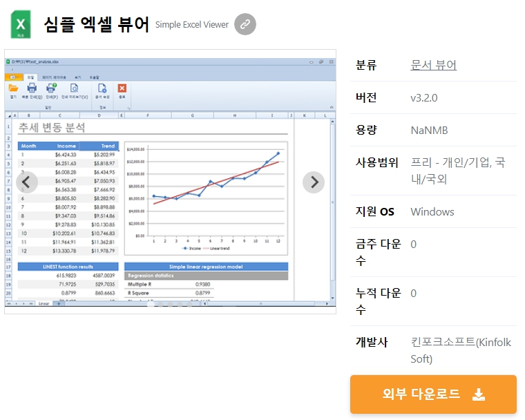The width and height of the screenshot is (525, 420).
Task: Select the version value v3.2.0
Action: [x=424, y=98]
